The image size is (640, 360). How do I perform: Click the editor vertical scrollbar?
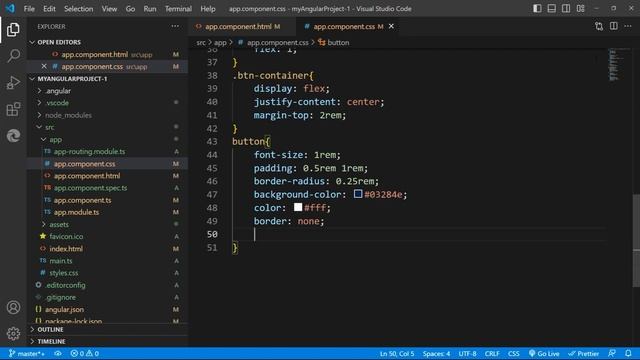click(x=636, y=241)
